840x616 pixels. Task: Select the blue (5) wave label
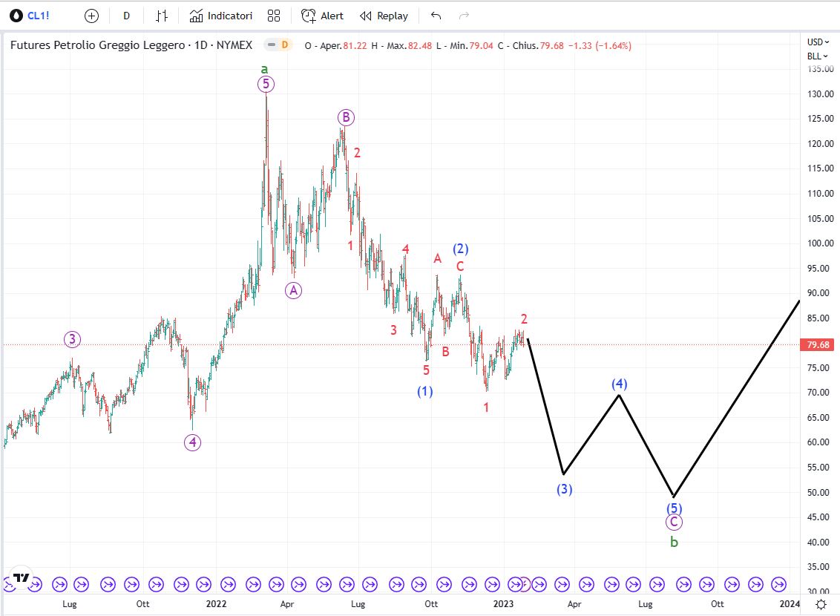[x=674, y=508]
